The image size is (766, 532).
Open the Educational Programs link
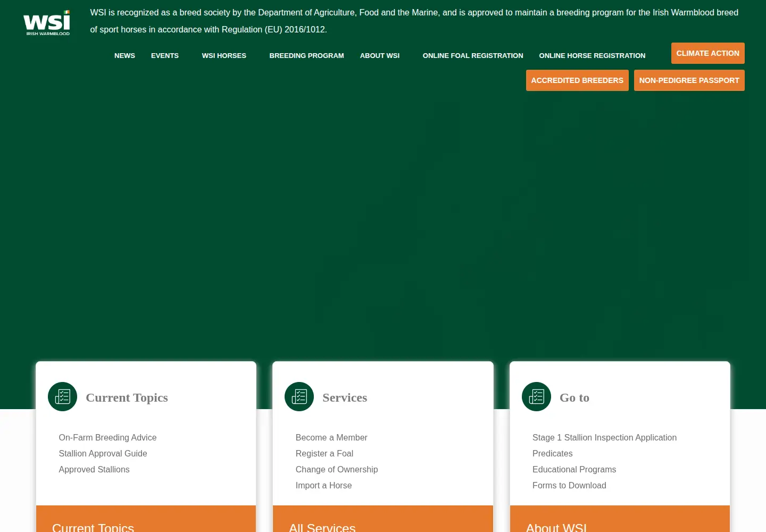point(574,469)
